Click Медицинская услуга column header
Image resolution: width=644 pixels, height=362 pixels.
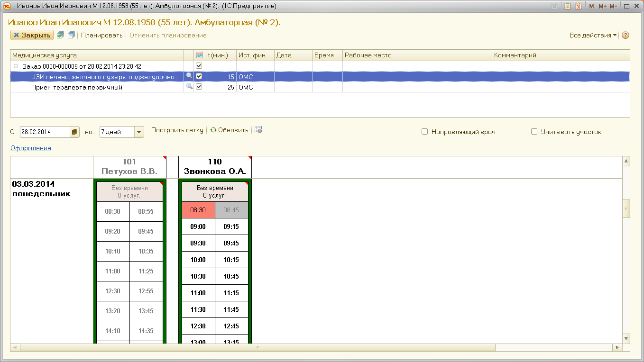[x=97, y=55]
